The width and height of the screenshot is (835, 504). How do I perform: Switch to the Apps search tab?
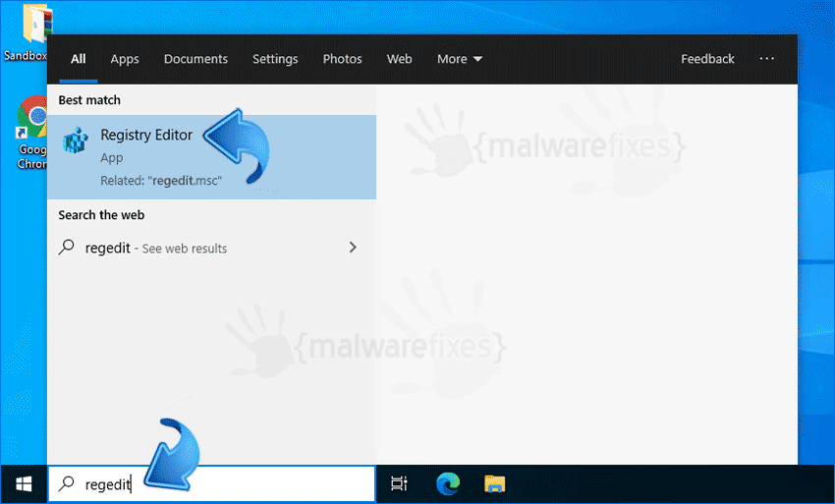pos(125,59)
